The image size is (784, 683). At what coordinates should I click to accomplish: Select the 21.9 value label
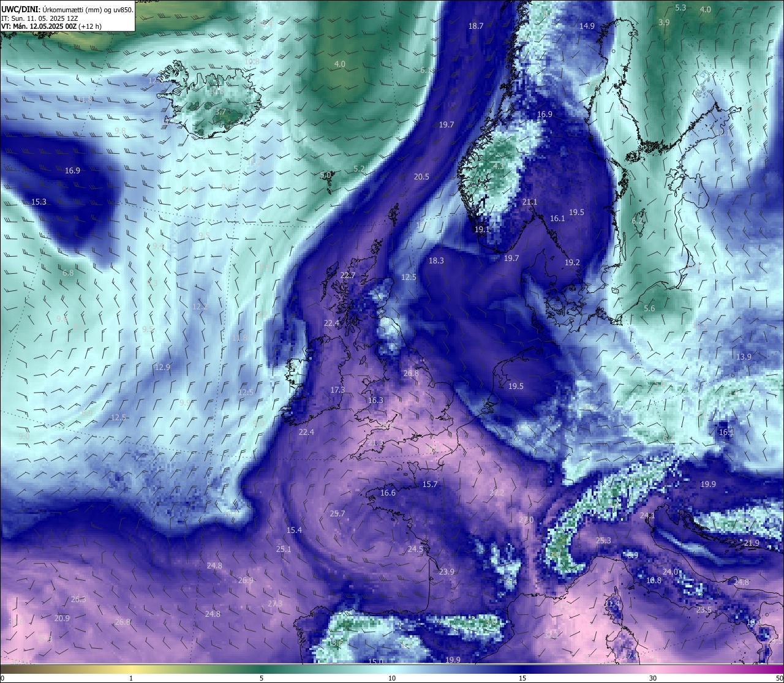click(x=752, y=543)
